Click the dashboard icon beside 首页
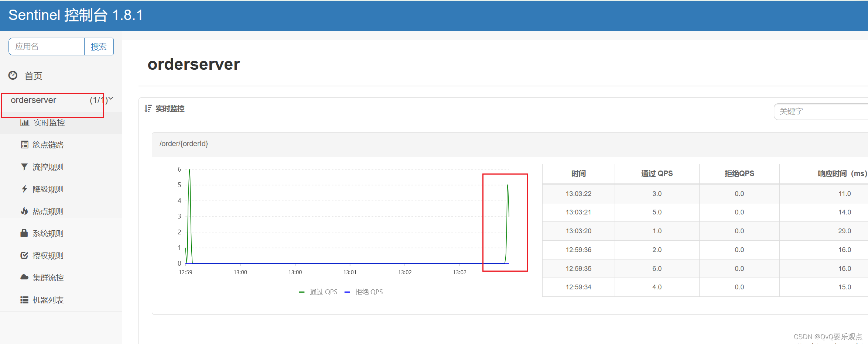868x344 pixels. pyautogui.click(x=13, y=75)
